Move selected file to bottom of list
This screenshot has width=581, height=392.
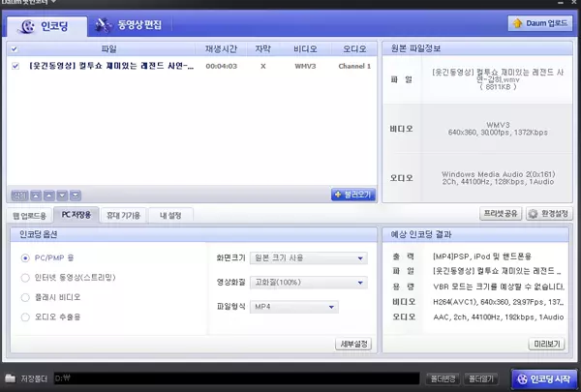pyautogui.click(x=76, y=196)
